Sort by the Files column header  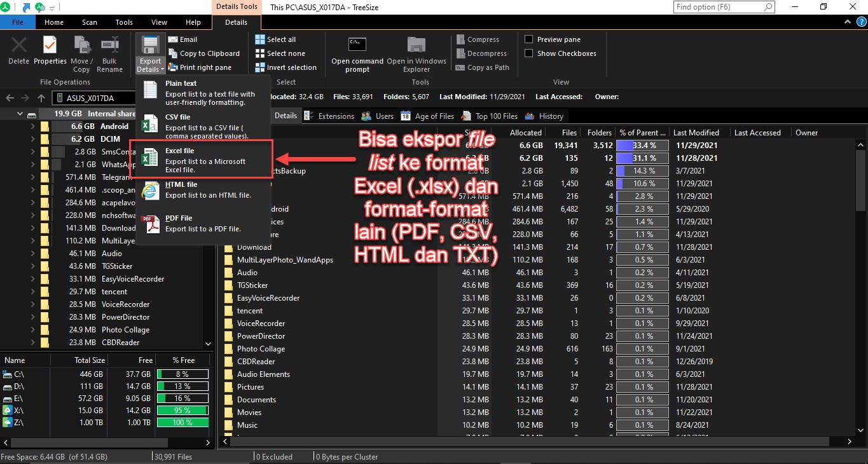pos(570,133)
